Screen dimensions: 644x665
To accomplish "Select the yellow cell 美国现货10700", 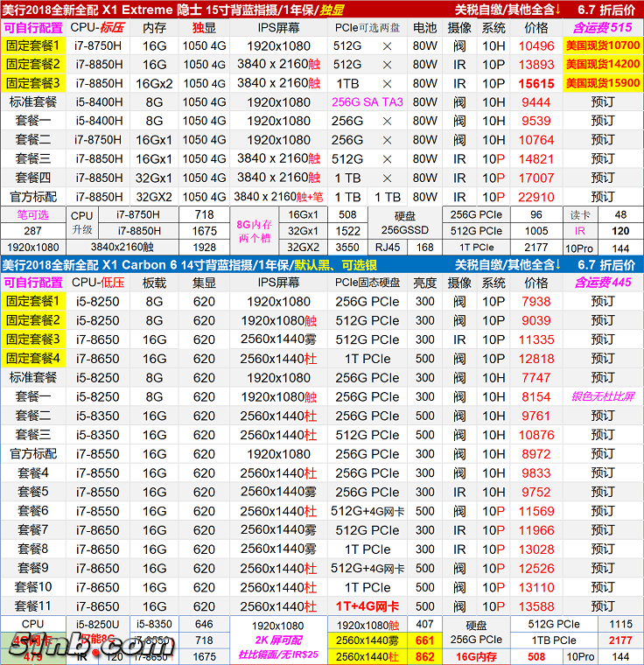I will click(603, 45).
